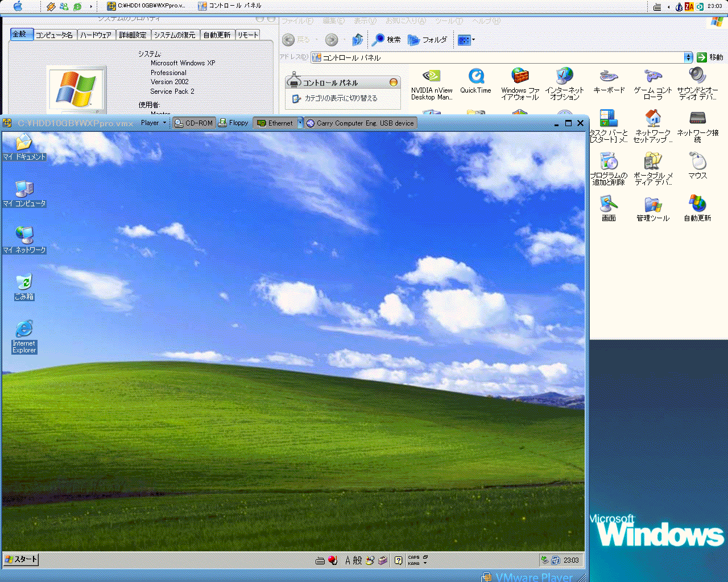Open the Windows Firewall icon
728x582 pixels.
pos(520,84)
